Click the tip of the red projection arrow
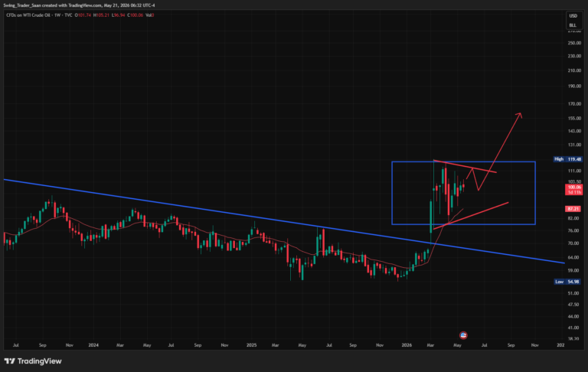The width and height of the screenshot is (588, 372). (x=521, y=113)
